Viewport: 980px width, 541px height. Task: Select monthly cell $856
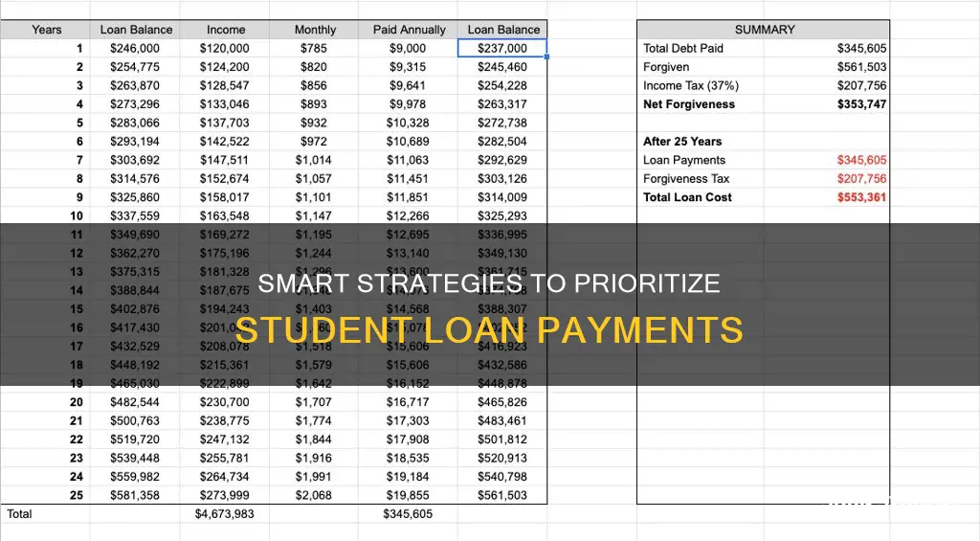pos(313,85)
